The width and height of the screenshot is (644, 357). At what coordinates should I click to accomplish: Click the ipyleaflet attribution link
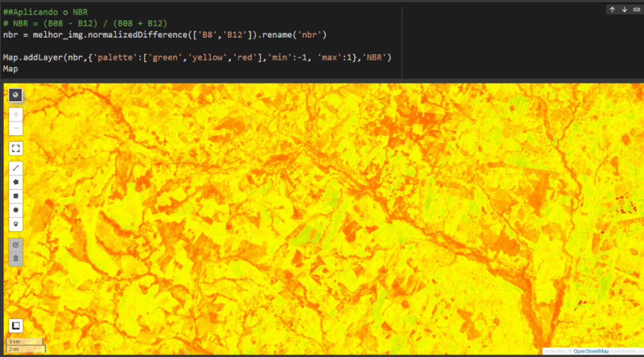[556, 351]
